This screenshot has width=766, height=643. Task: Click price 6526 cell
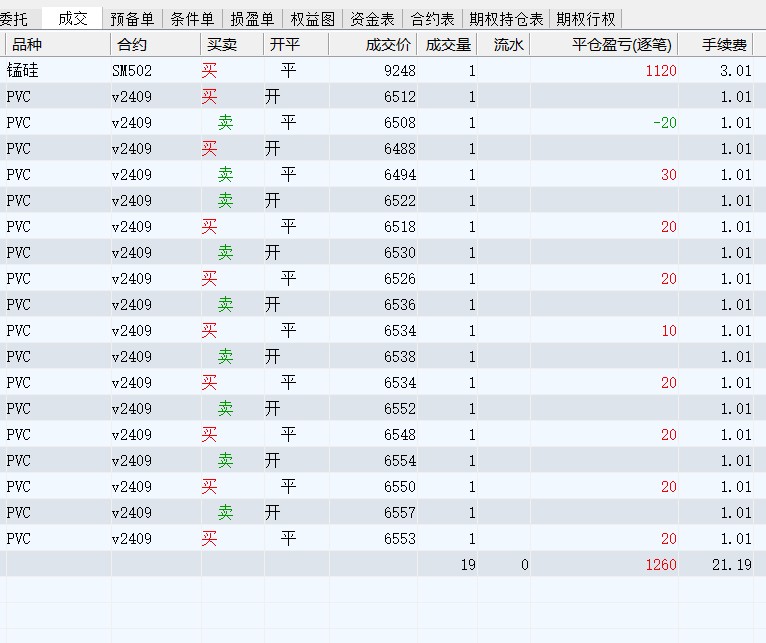pos(400,279)
